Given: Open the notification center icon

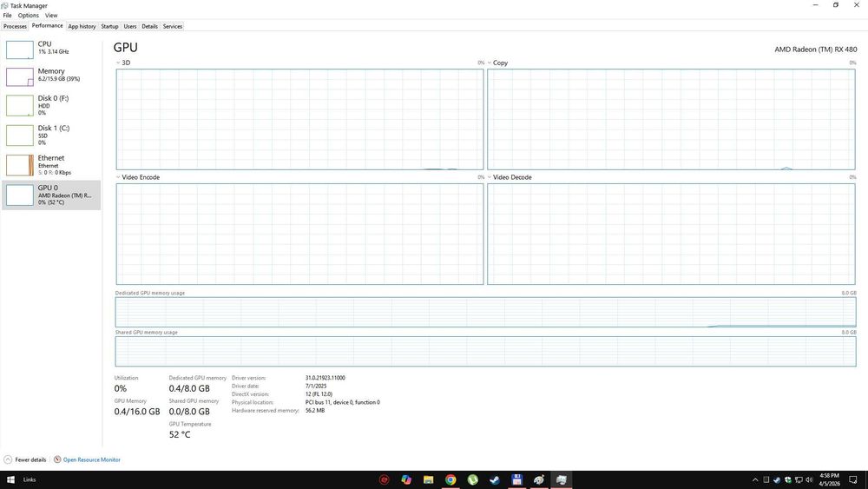Looking at the screenshot, I should point(853,479).
